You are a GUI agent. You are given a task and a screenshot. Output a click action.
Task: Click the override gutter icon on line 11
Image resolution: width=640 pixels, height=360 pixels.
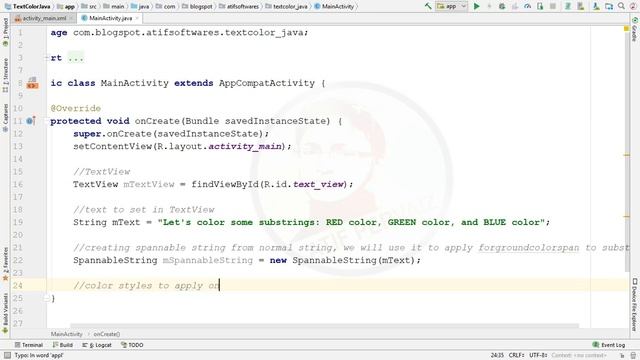point(31,120)
